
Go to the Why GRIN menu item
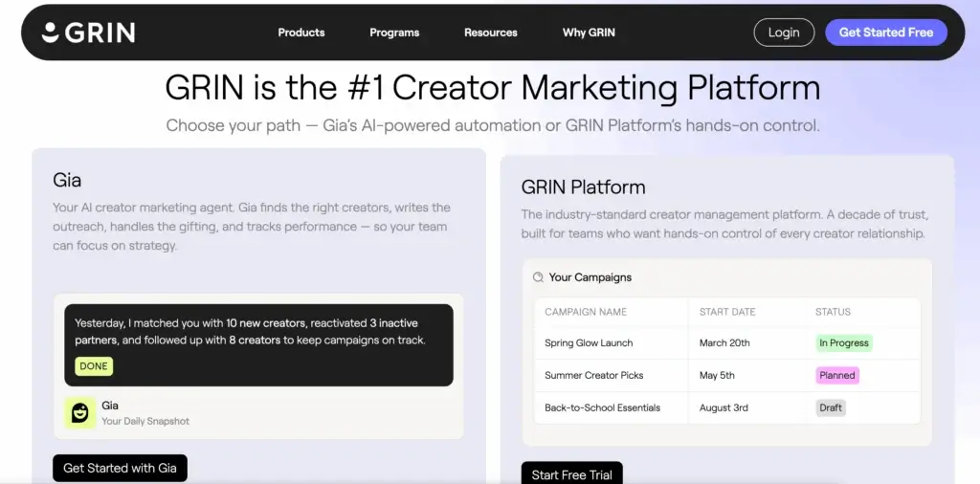(589, 33)
